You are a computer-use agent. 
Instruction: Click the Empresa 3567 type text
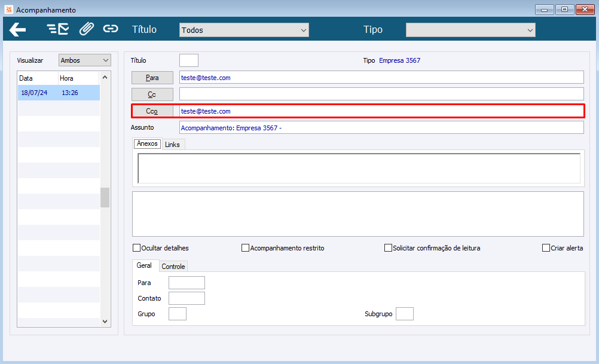click(399, 60)
